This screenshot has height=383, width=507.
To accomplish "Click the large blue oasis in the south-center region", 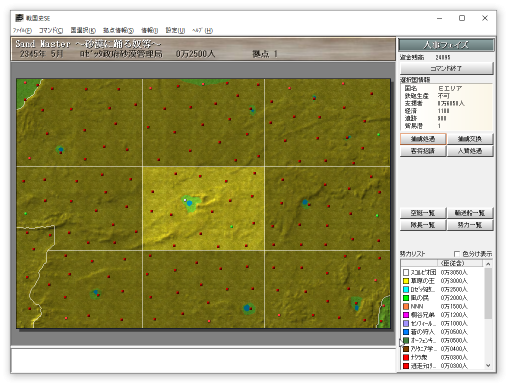I will click(247, 308).
